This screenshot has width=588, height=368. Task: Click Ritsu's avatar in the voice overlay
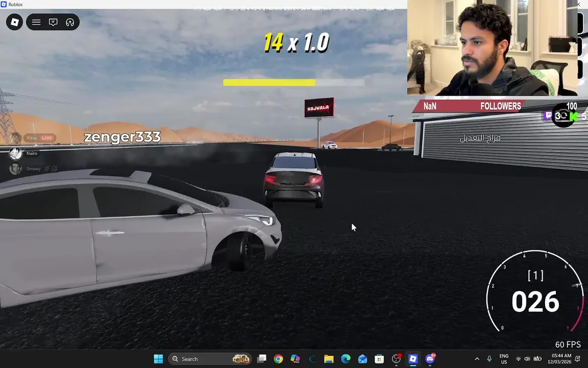(15, 138)
